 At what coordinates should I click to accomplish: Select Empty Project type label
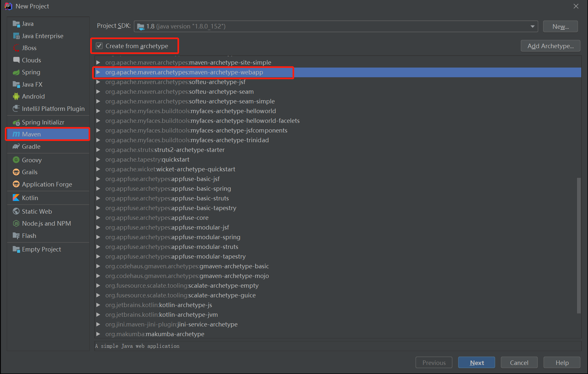[41, 249]
